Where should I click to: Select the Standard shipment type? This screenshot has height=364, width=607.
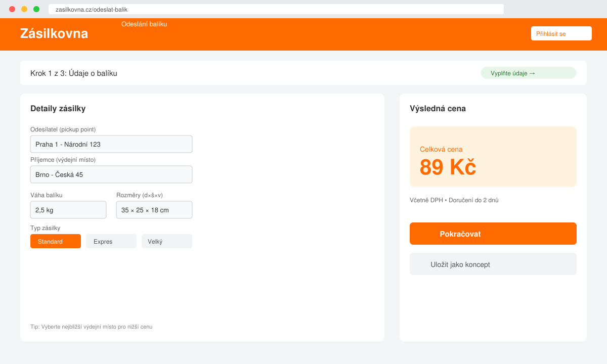pyautogui.click(x=56, y=241)
